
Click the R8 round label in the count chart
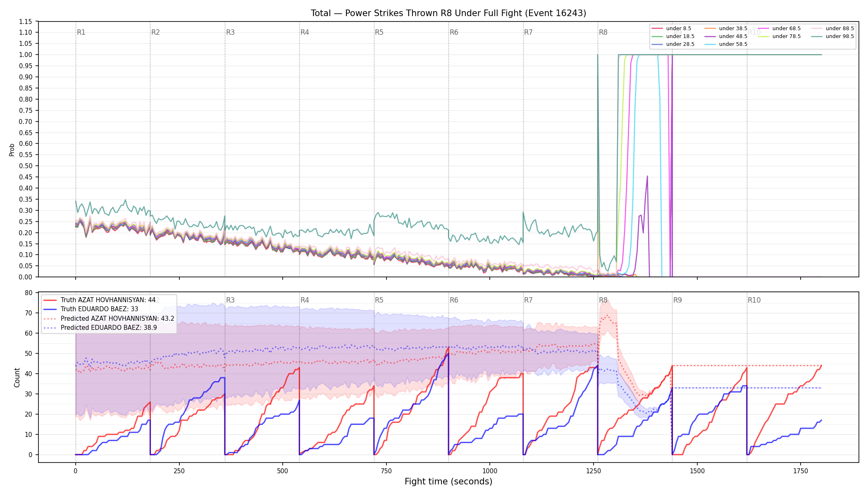(x=603, y=300)
